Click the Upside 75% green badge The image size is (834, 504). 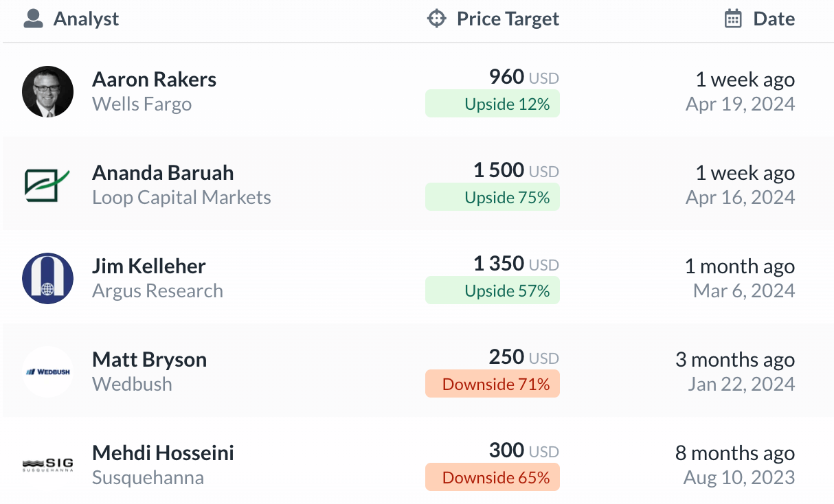[x=493, y=197]
